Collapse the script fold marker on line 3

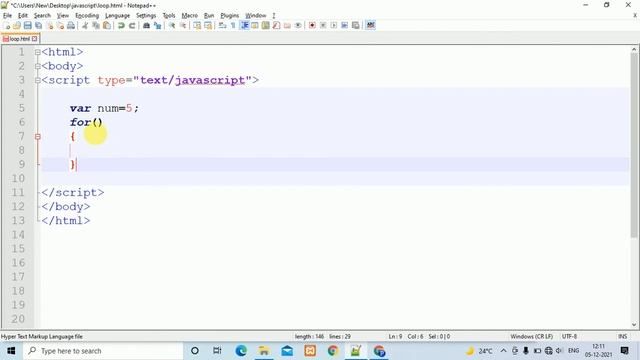coord(38,80)
